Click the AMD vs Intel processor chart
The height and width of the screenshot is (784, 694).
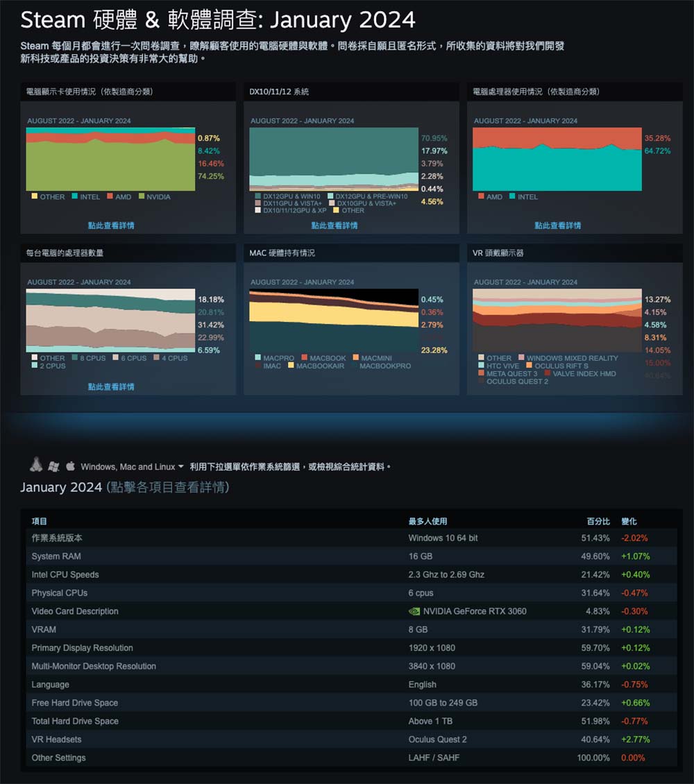pyautogui.click(x=557, y=159)
